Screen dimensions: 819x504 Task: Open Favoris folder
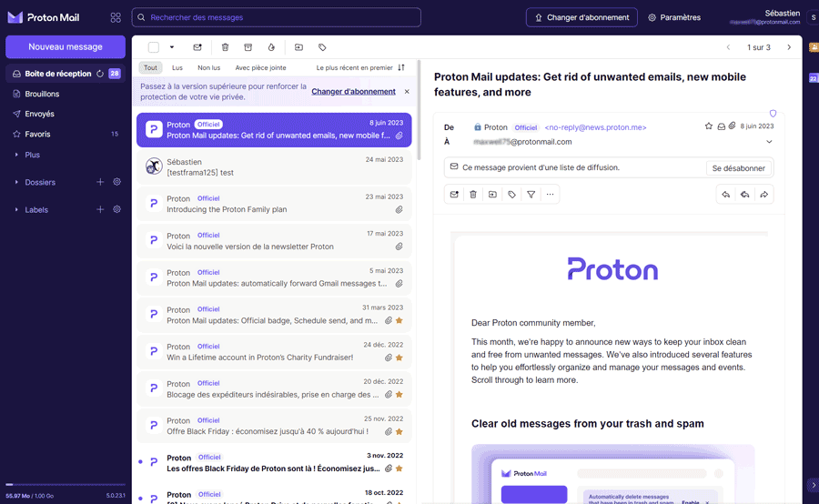[66, 135]
